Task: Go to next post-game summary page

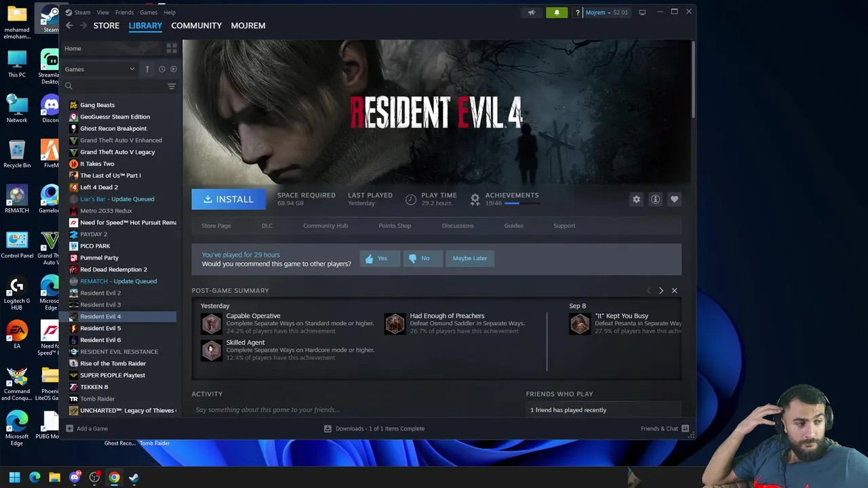Action: [x=661, y=291]
